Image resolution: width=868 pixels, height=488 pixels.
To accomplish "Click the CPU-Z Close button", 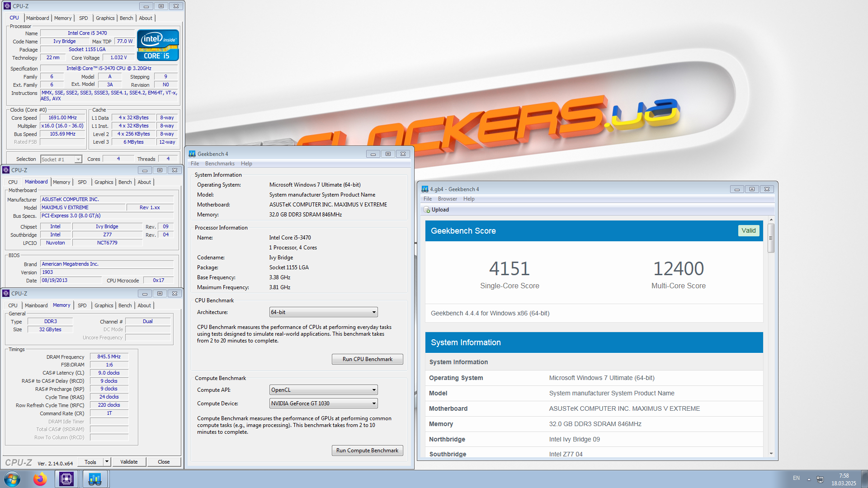I will (164, 462).
